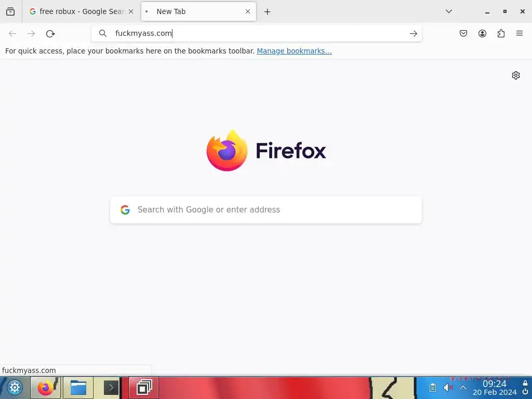Open the personalize new tab gear icon

point(516,75)
